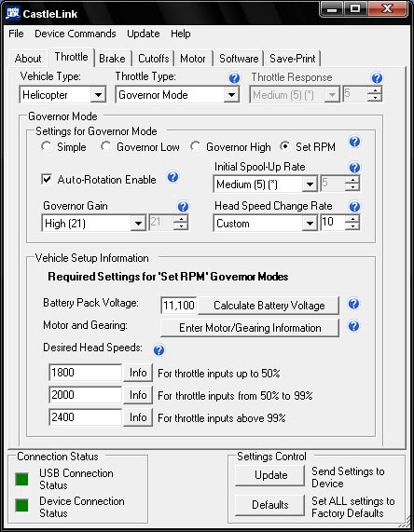Click the 1800 head speed field
Screen dimensions: 414x532
(85, 373)
